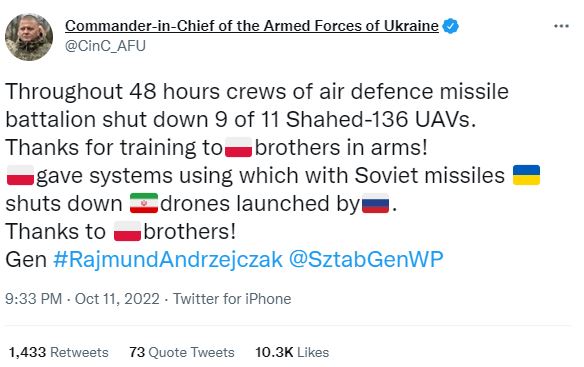Click the Oct 11, 2022 date

117,299
